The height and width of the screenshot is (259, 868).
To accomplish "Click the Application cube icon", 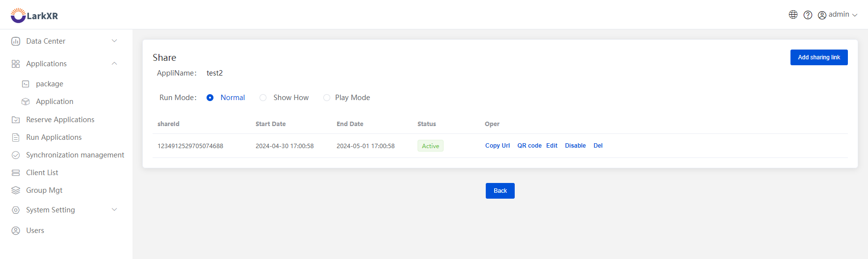I will coord(26,102).
